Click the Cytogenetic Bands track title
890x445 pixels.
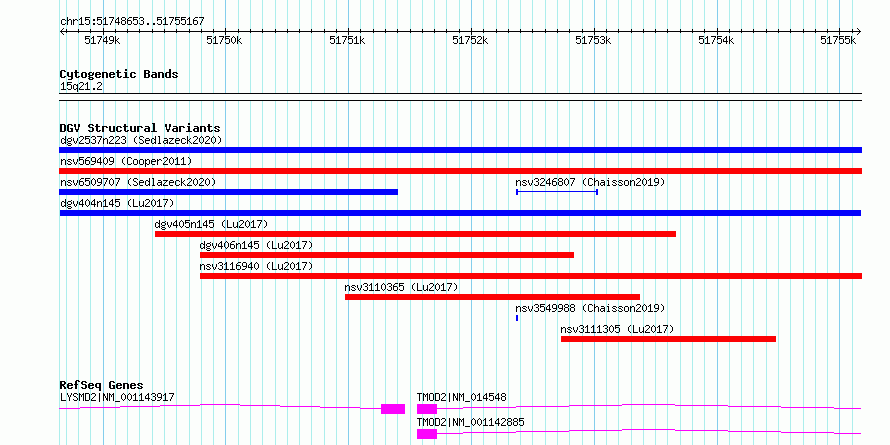point(119,74)
